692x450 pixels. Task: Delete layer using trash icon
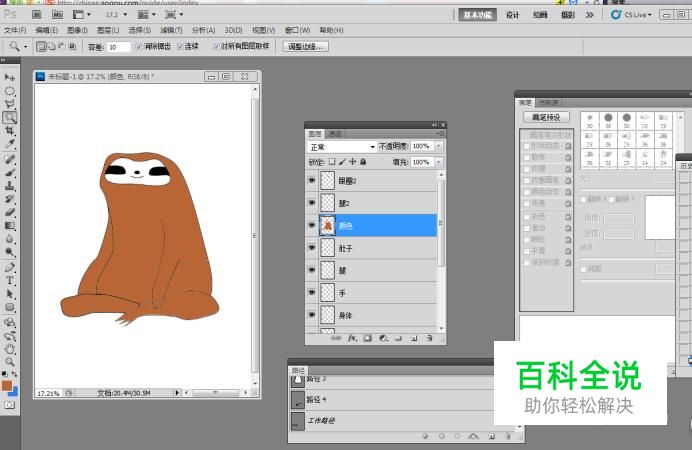point(429,338)
